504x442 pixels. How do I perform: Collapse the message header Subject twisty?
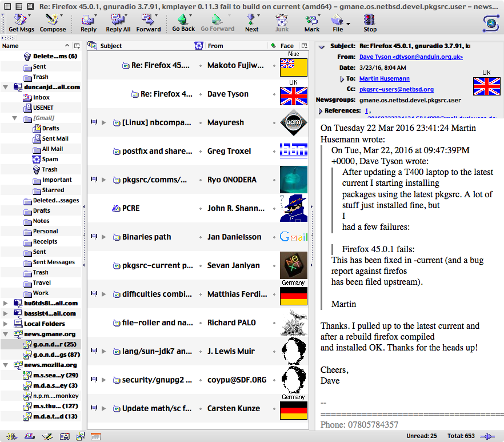tap(321, 46)
